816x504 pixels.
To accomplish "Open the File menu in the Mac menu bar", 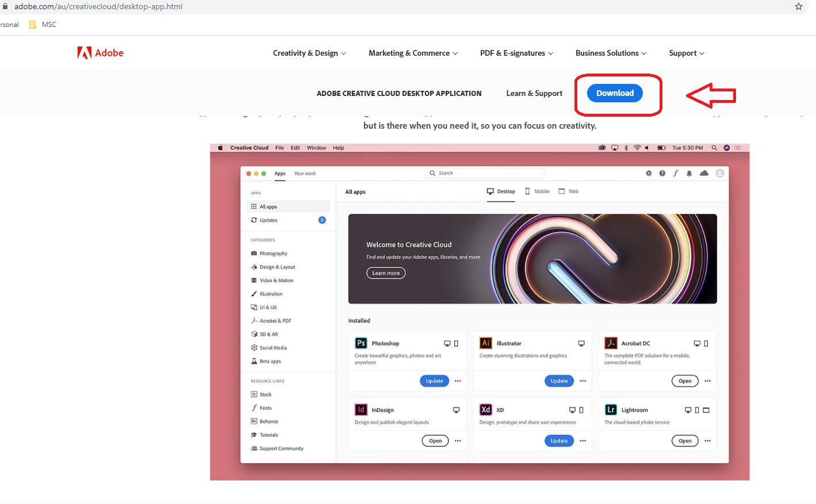I will point(279,148).
